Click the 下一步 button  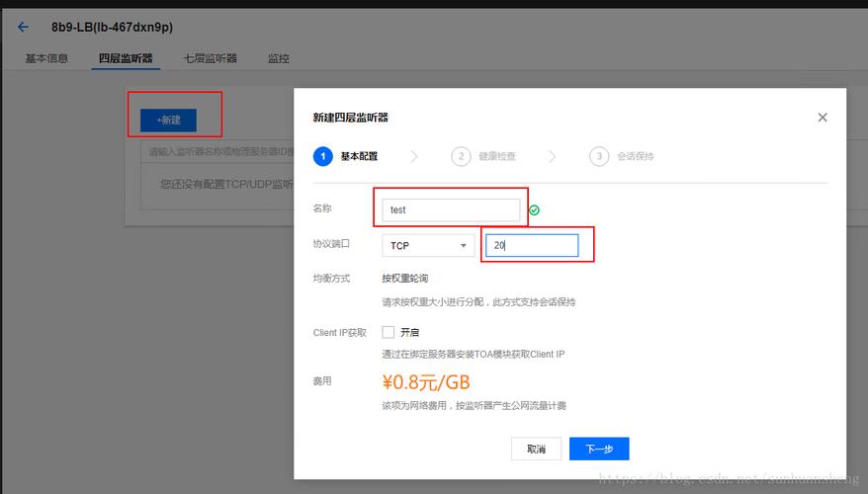(599, 449)
